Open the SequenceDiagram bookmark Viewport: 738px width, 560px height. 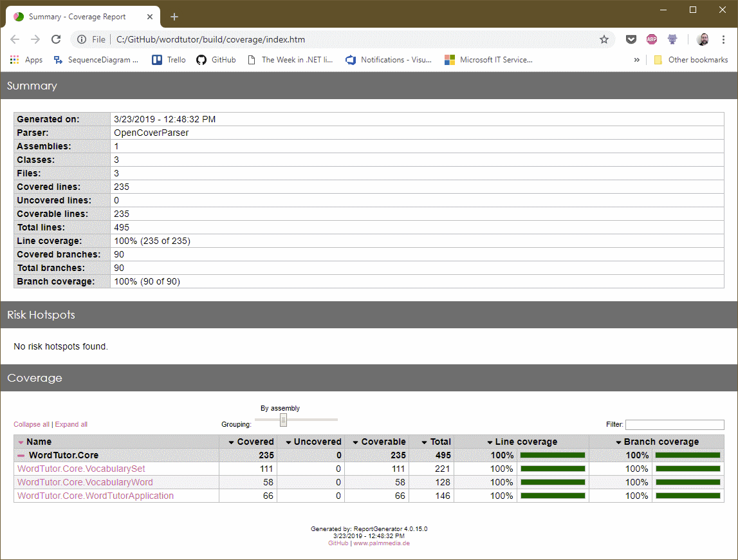[96, 60]
